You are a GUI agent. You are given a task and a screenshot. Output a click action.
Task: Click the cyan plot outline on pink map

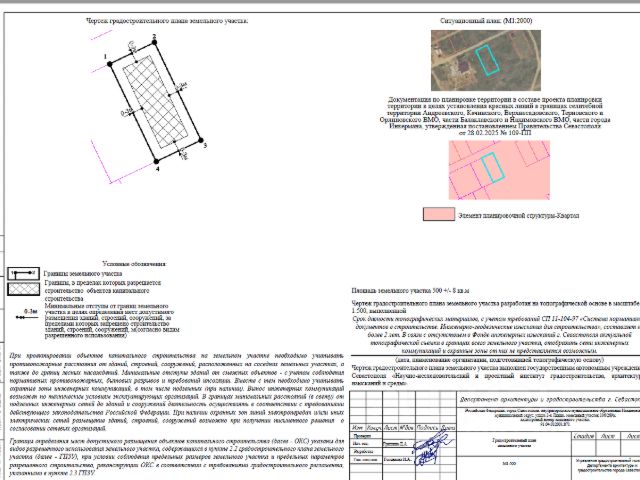point(493,167)
